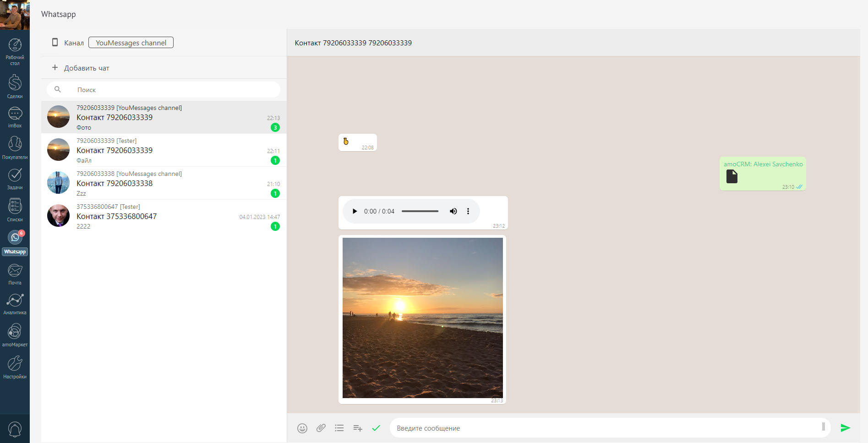Click add-to-list plus icon
Screen dimensions: 868x443
pyautogui.click(x=358, y=428)
